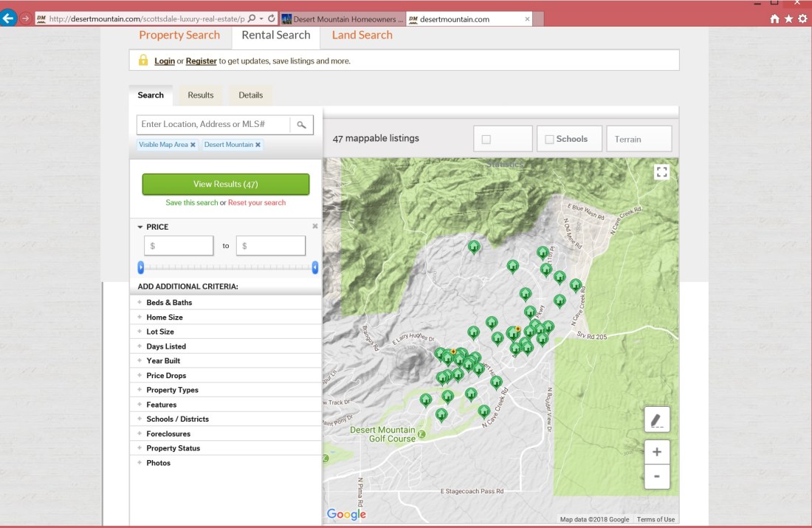Screen dimensions: 812x528
Task: Remove the Desert Mountain filter tag
Action: pos(258,145)
